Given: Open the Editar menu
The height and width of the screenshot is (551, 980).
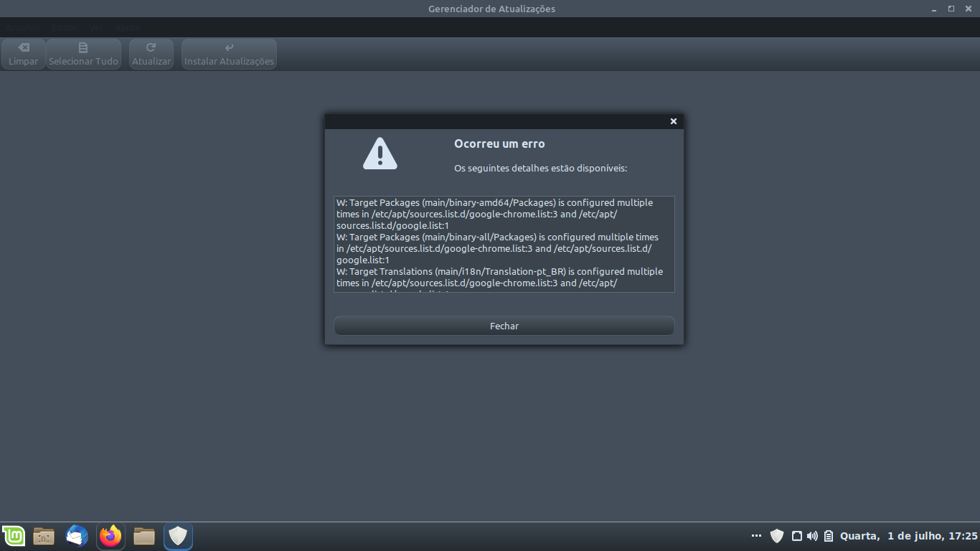Looking at the screenshot, I should pyautogui.click(x=64, y=27).
